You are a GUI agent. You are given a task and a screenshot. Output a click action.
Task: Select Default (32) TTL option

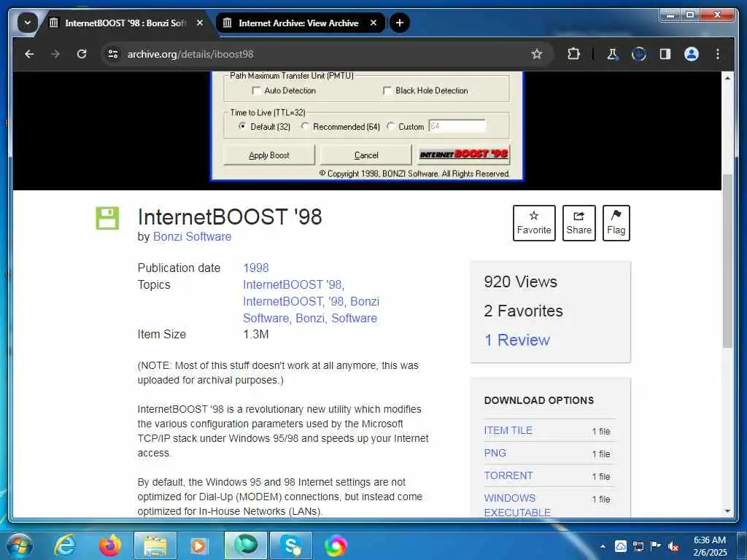click(242, 126)
